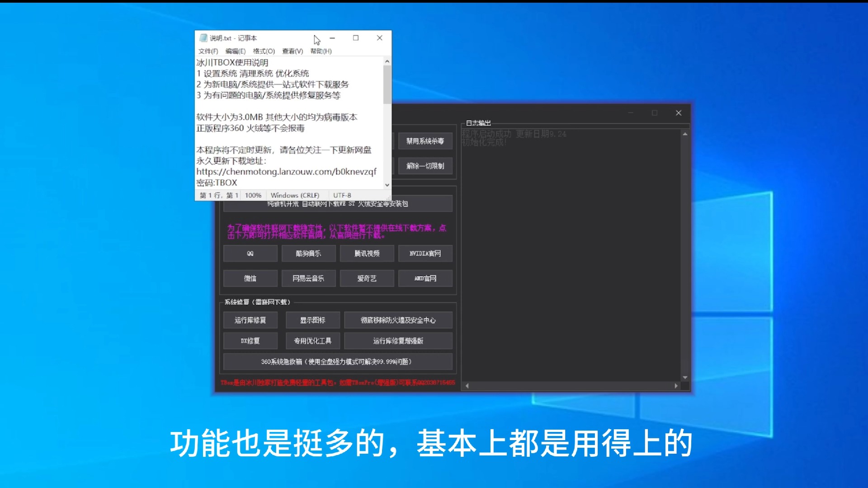Click Notepad scrollbar down arrow
This screenshot has width=868, height=488.
point(387,185)
